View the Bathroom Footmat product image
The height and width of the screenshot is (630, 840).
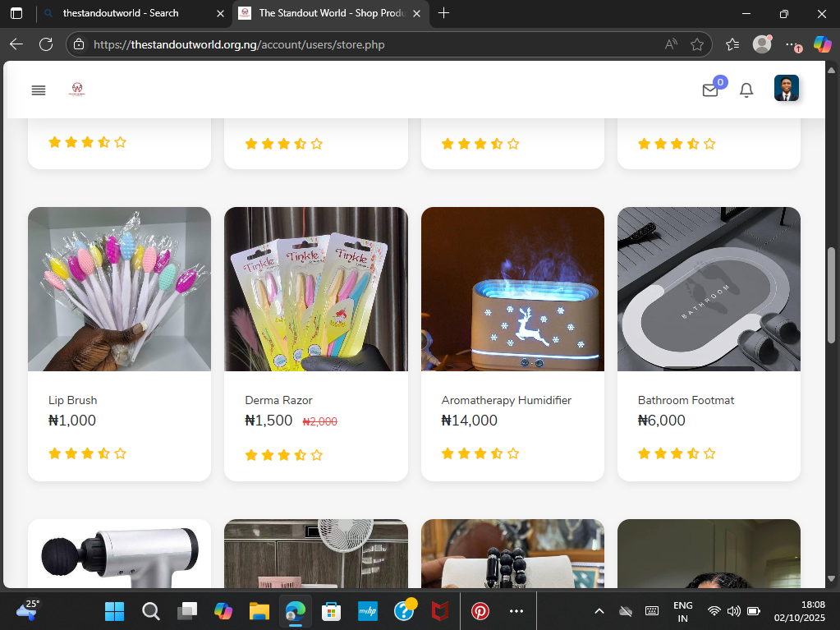709,289
